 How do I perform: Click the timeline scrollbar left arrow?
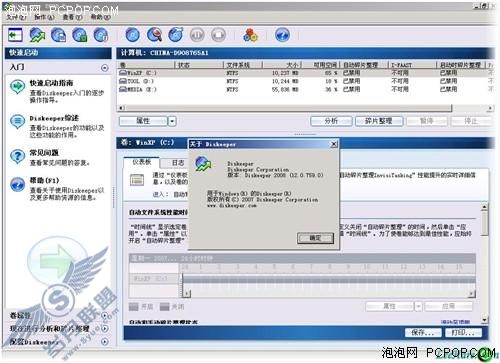(187, 293)
